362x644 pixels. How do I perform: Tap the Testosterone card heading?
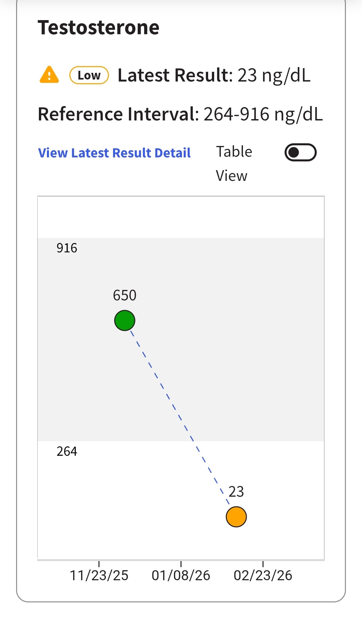tap(99, 28)
